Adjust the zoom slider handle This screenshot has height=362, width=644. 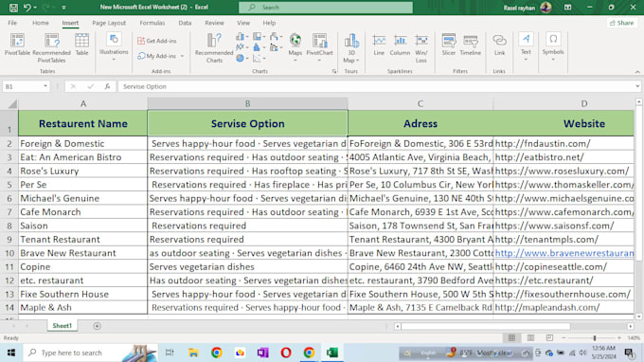click(595, 337)
